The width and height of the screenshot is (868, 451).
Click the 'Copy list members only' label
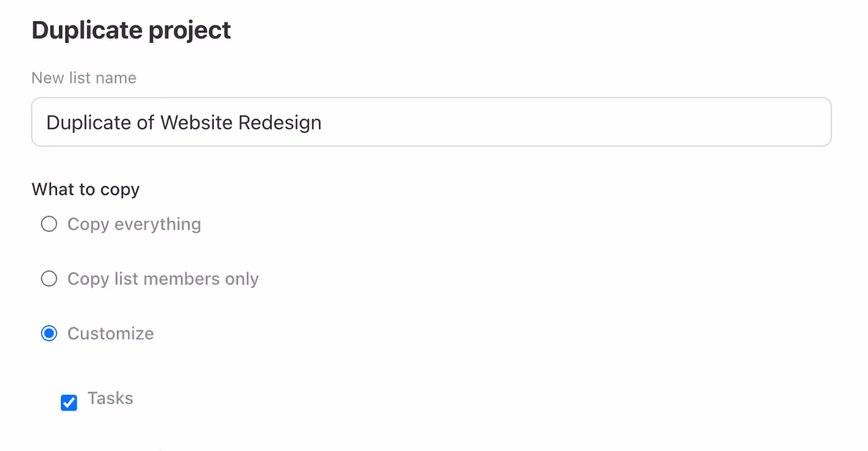(x=162, y=279)
